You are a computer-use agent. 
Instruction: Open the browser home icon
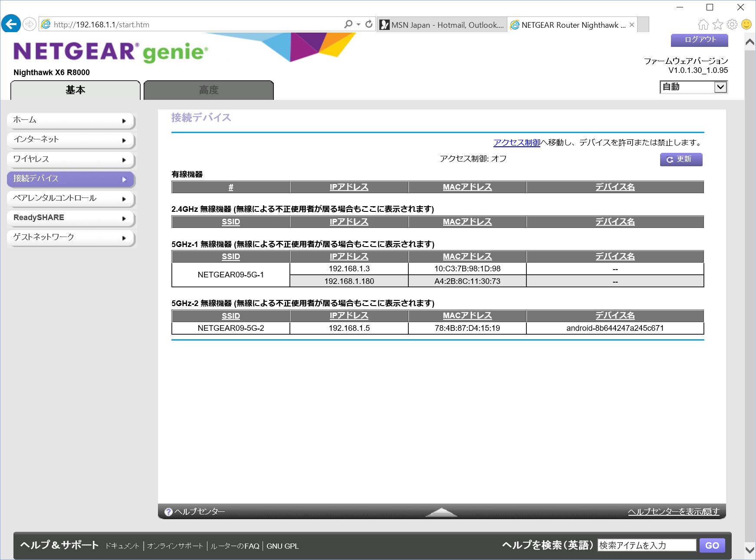(703, 24)
